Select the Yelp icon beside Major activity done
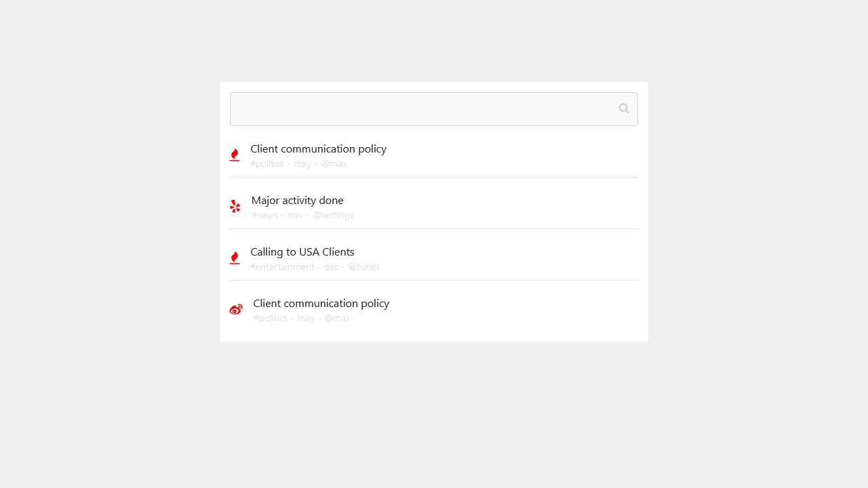Screen dimensions: 868x488 tap(235, 206)
